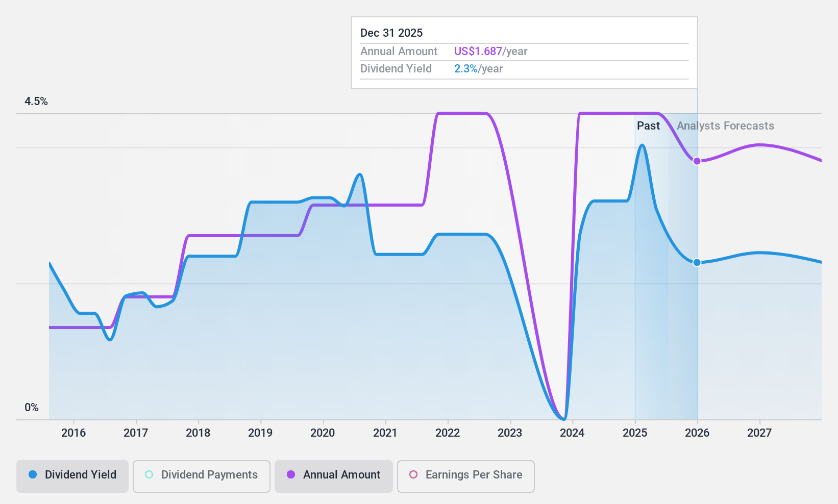The height and width of the screenshot is (504, 838).
Task: Click the 2018 axis label
Action: pos(198,433)
